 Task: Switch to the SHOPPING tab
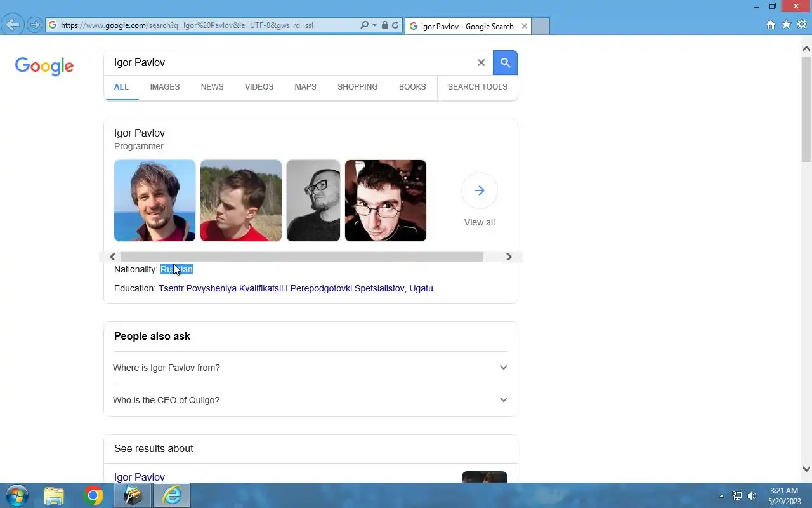[357, 87]
